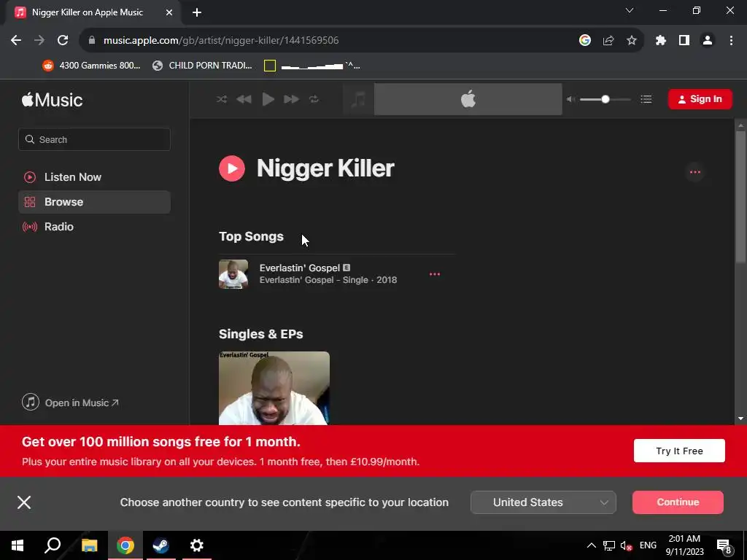Open a new browser tab
This screenshot has width=747, height=560.
197,13
